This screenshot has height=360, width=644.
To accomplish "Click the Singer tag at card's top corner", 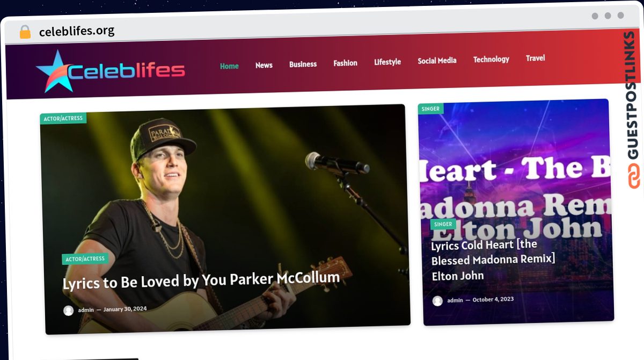I will pos(430,109).
